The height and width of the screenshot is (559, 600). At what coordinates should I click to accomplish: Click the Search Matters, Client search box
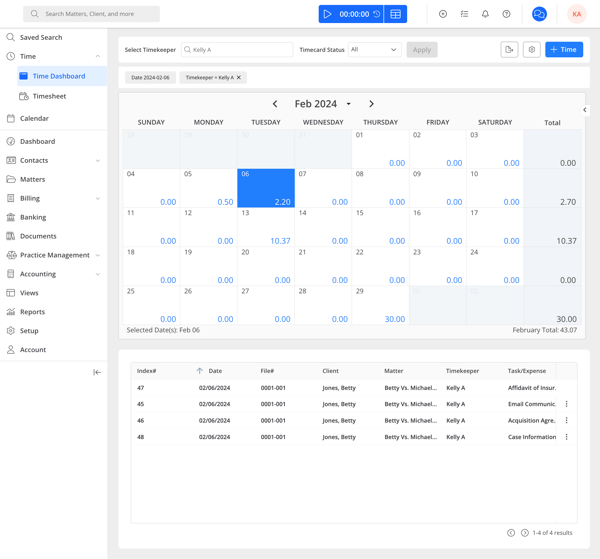coord(91,14)
